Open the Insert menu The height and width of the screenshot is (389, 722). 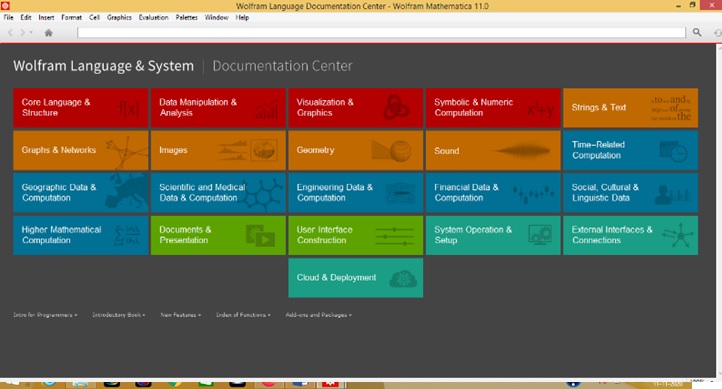[x=46, y=17]
